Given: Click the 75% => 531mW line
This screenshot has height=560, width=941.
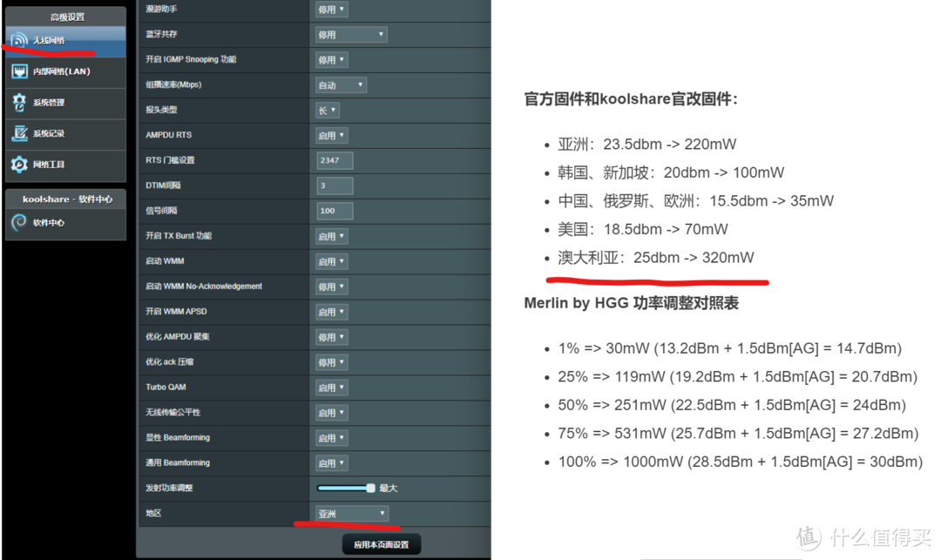Looking at the screenshot, I should pos(738,434).
